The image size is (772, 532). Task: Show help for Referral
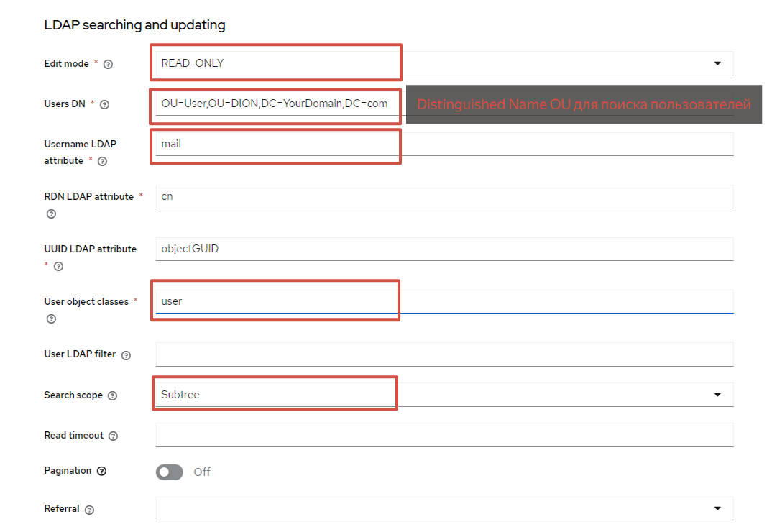pos(89,510)
